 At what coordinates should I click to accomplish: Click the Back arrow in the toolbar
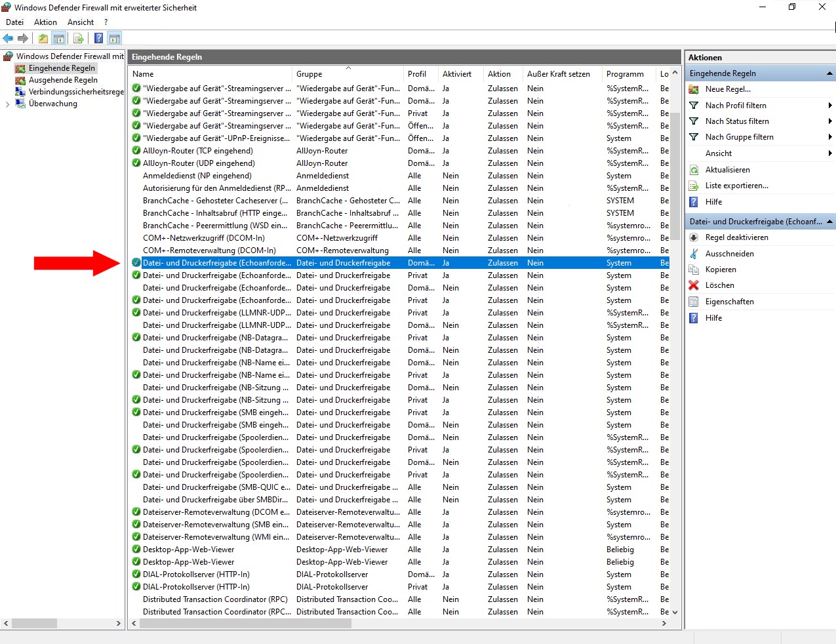pyautogui.click(x=8, y=39)
